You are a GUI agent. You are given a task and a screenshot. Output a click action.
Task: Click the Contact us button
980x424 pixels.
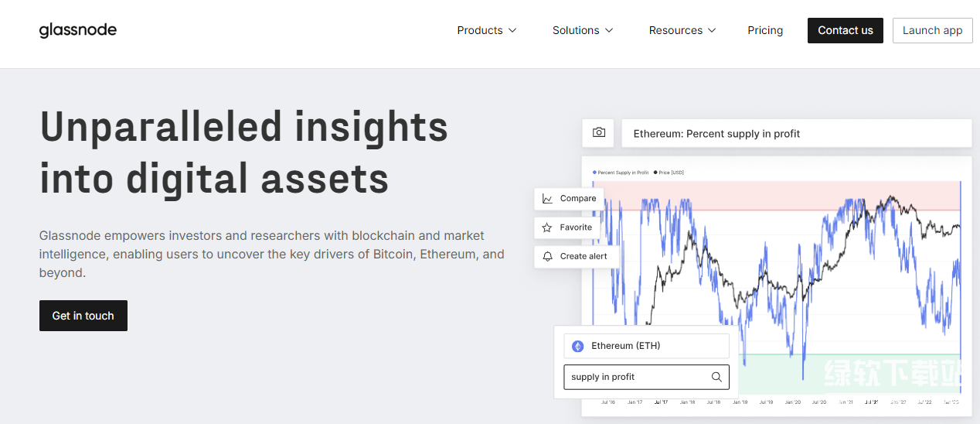(846, 30)
